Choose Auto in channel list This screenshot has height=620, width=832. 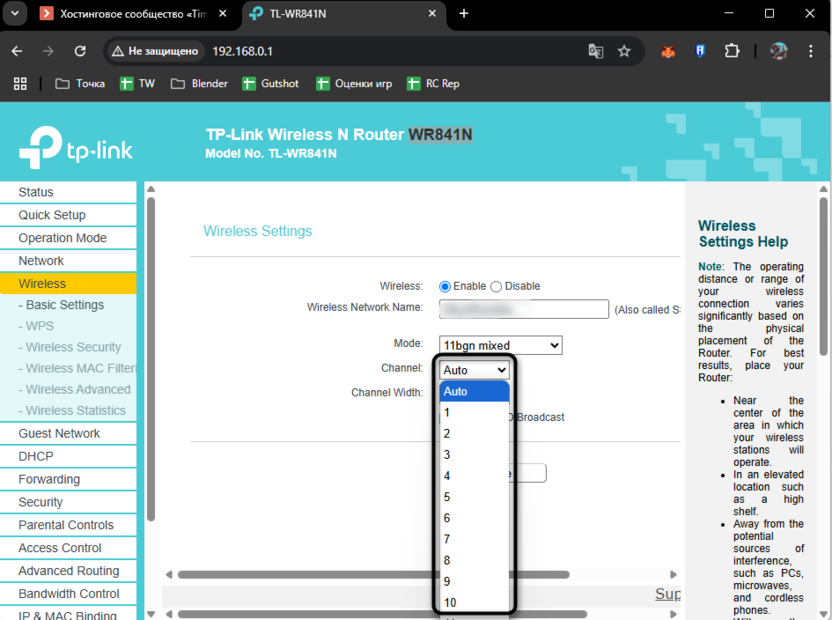click(x=474, y=392)
